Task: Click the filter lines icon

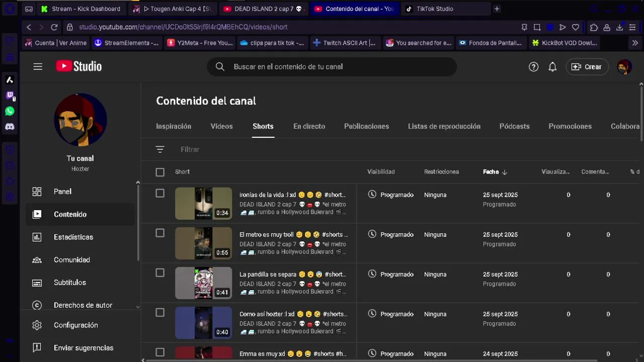Action: [x=160, y=149]
